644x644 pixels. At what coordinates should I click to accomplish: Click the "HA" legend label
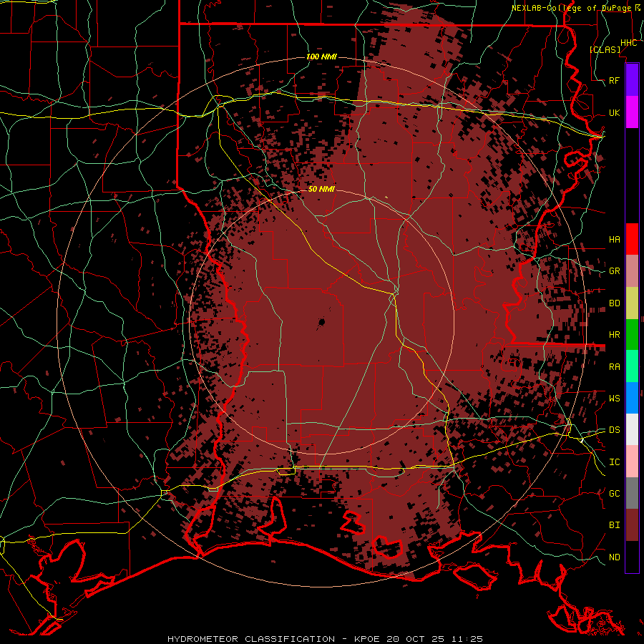click(x=614, y=239)
